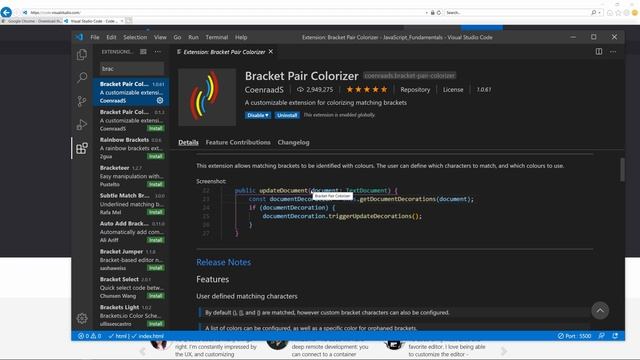
Task: Open the License link
Action: coord(453,89)
